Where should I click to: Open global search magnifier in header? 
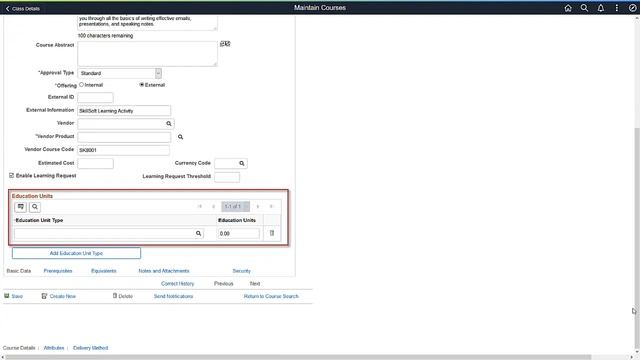tap(584, 8)
